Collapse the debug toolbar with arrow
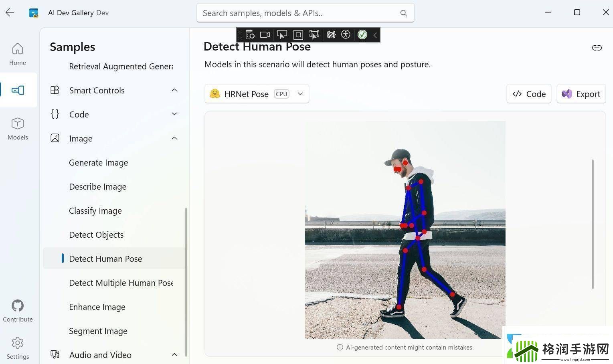 [375, 35]
